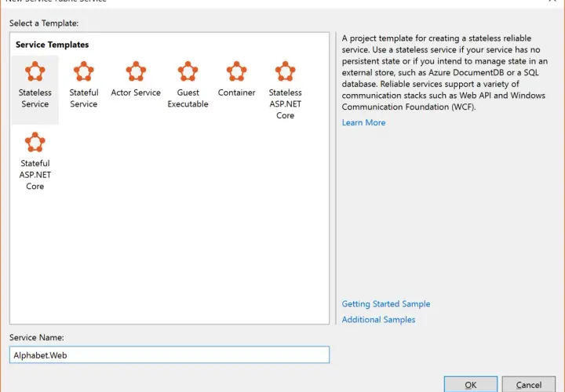565x392 pixels.
Task: Choose the Container template icon
Action: coord(236,71)
